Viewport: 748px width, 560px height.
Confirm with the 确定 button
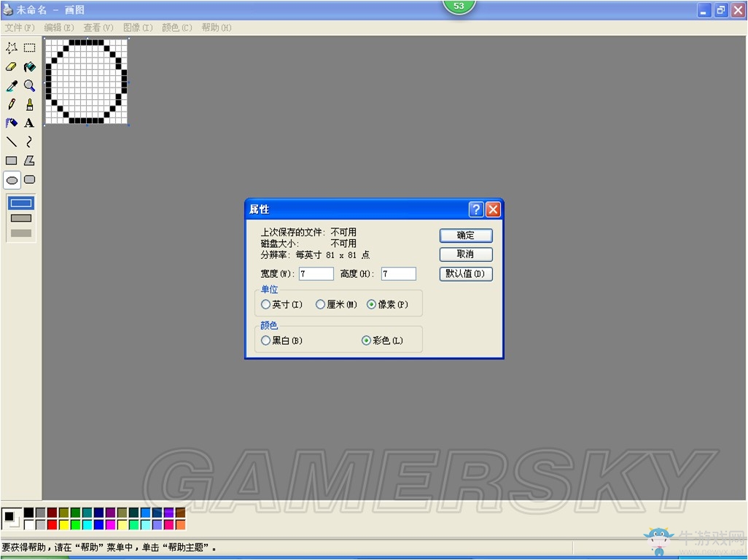[466, 236]
